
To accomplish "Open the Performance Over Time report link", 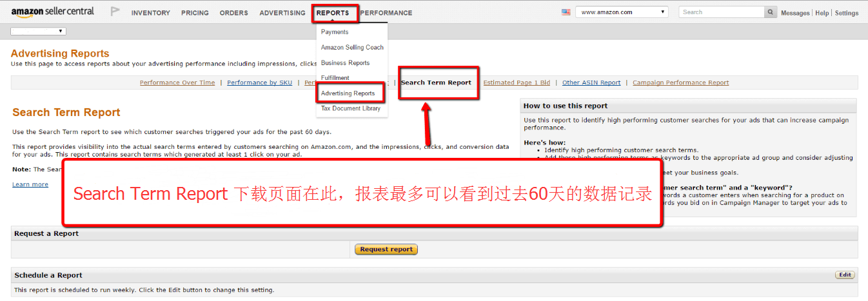I will point(177,83).
